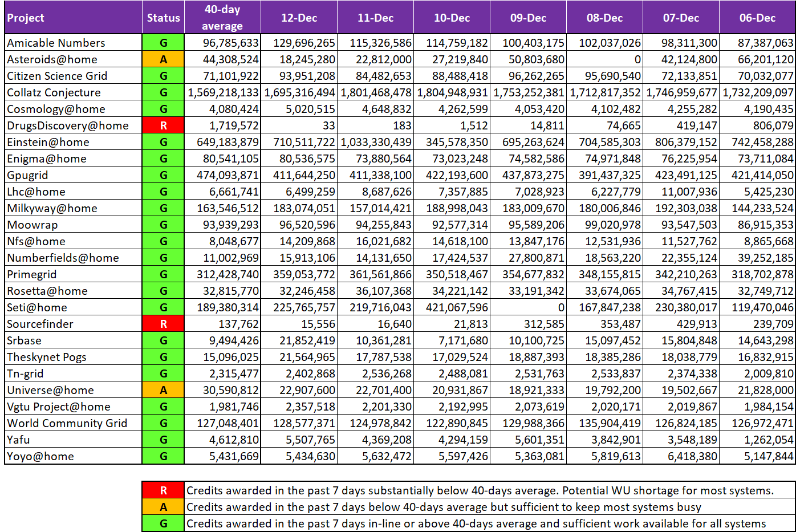Select the Einstein@home project cell
The height and width of the screenshot is (532, 796).
(74, 142)
